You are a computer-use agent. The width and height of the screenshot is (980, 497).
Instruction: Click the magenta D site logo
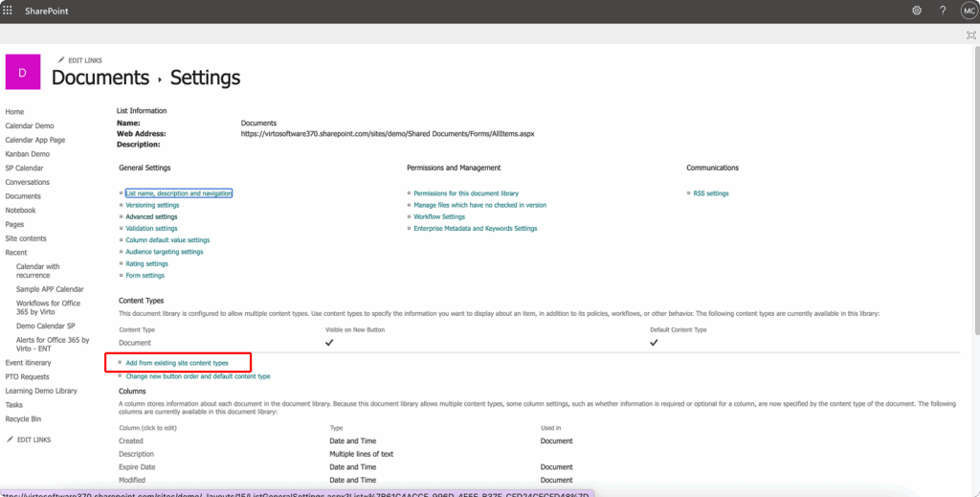(x=23, y=73)
